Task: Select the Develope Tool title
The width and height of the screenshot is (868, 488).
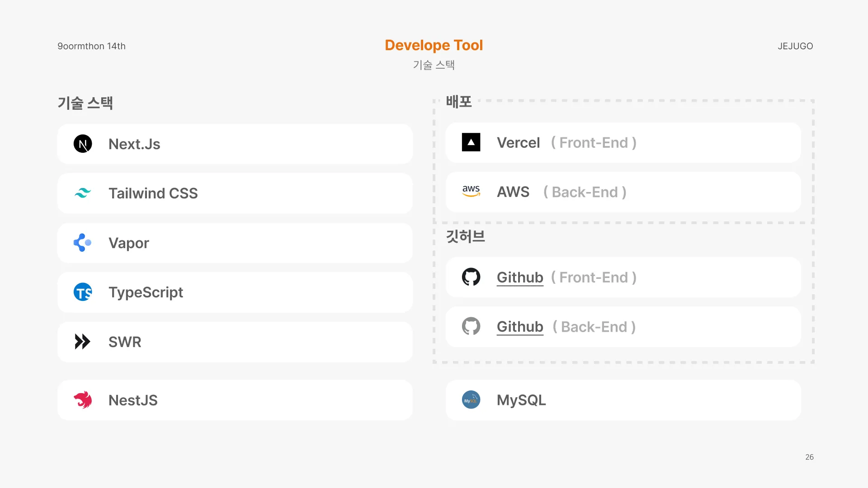Action: pos(434,45)
